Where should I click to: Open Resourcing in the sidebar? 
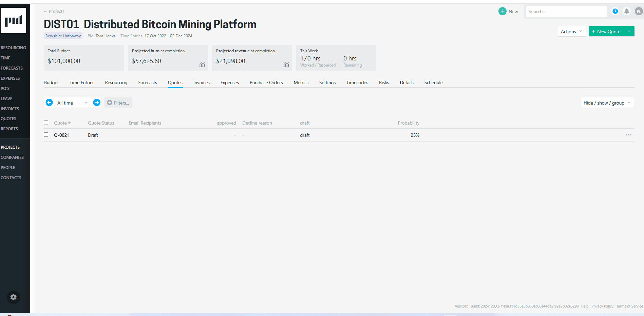click(x=13, y=48)
